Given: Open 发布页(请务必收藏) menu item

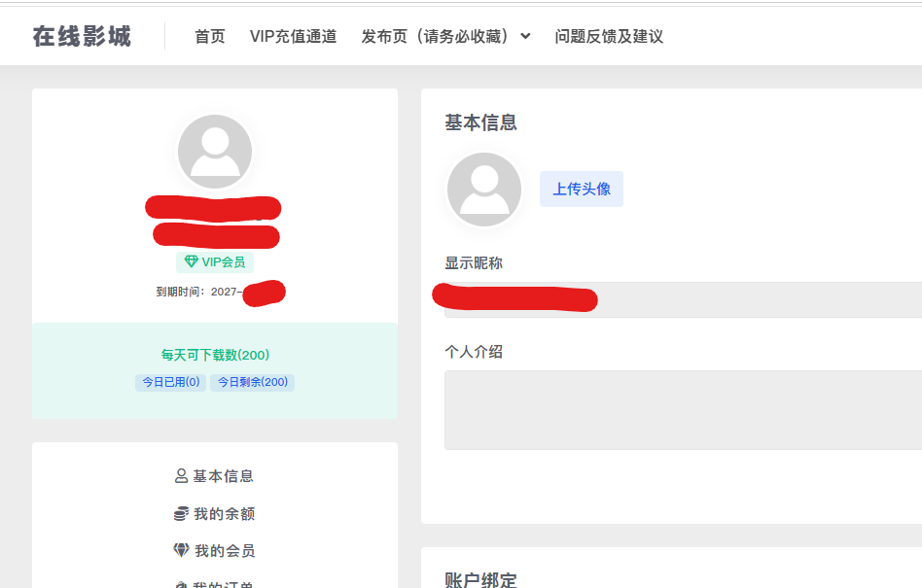Looking at the screenshot, I should coord(435,36).
